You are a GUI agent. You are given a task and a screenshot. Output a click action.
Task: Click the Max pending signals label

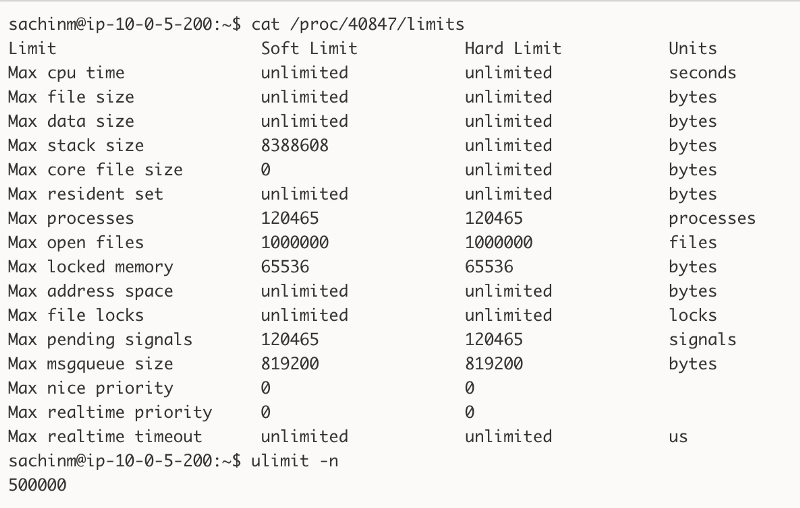(x=101, y=340)
